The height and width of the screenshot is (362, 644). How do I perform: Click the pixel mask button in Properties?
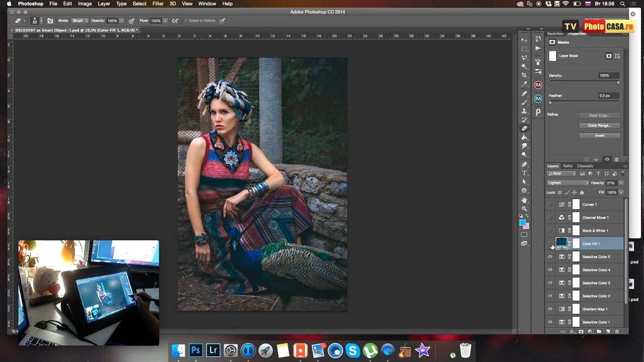pos(609,56)
